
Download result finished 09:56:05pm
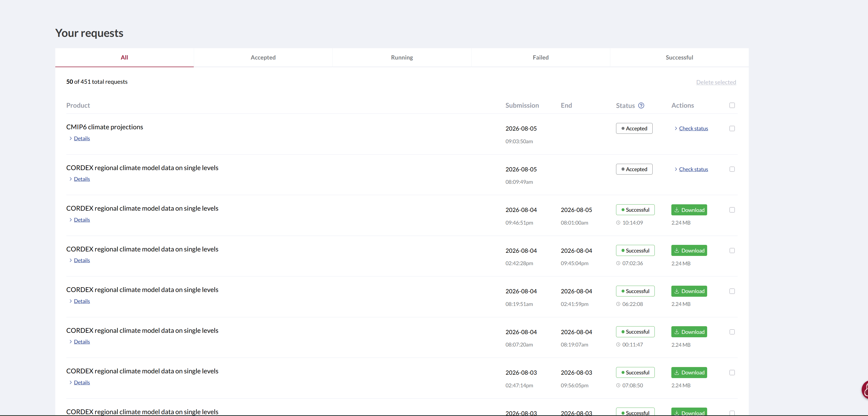pyautogui.click(x=689, y=373)
